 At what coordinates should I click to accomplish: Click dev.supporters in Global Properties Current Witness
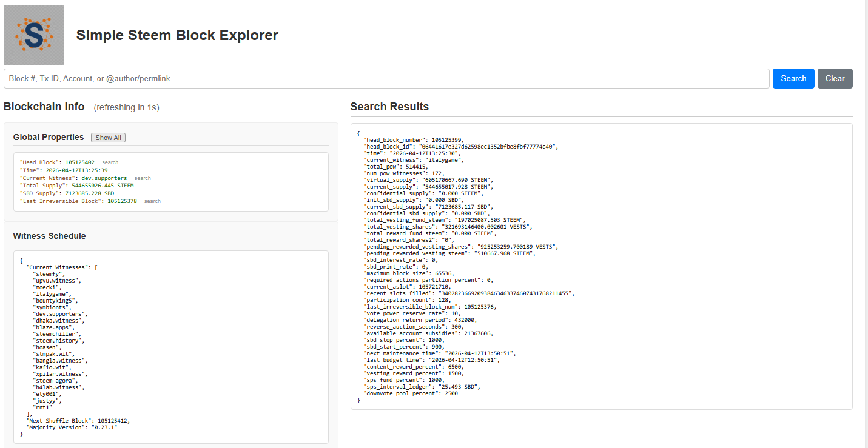[x=104, y=178]
